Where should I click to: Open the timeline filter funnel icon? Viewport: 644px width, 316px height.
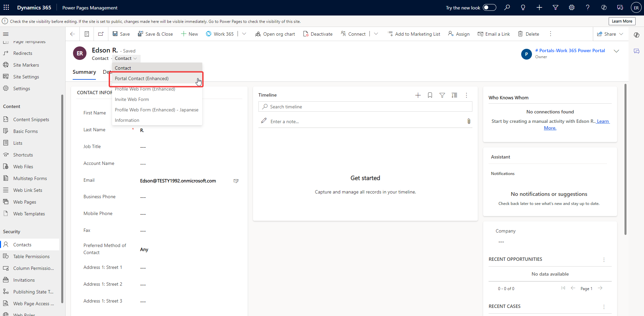[442, 95]
